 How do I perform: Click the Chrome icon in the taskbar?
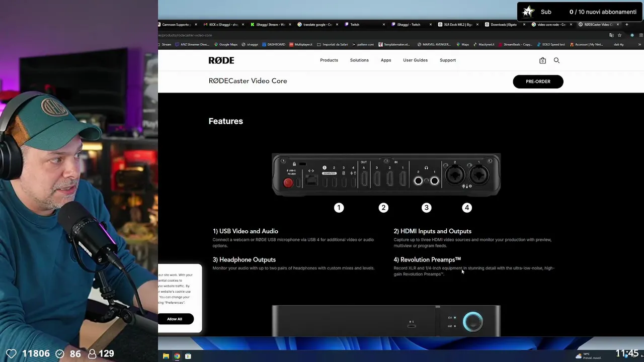pos(177,356)
